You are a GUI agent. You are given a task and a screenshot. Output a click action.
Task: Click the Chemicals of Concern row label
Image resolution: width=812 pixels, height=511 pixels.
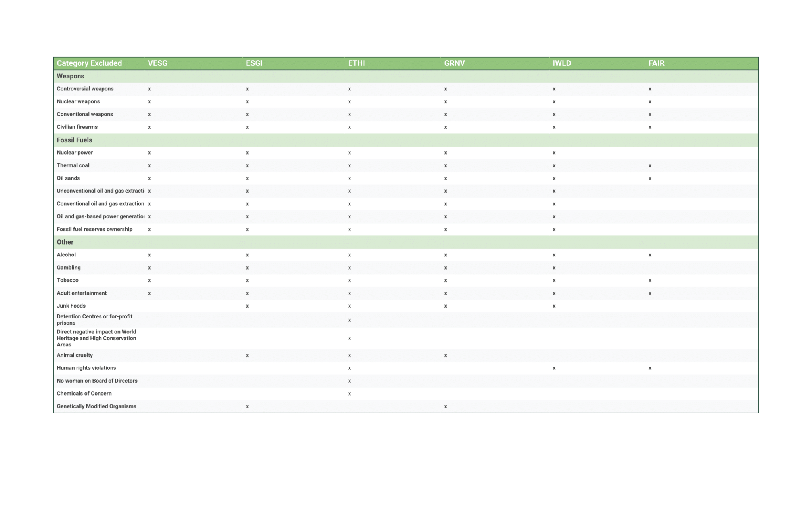(x=84, y=394)
